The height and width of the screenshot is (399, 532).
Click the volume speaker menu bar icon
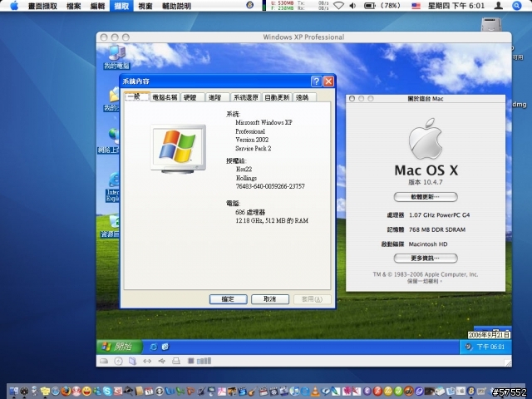pos(352,6)
